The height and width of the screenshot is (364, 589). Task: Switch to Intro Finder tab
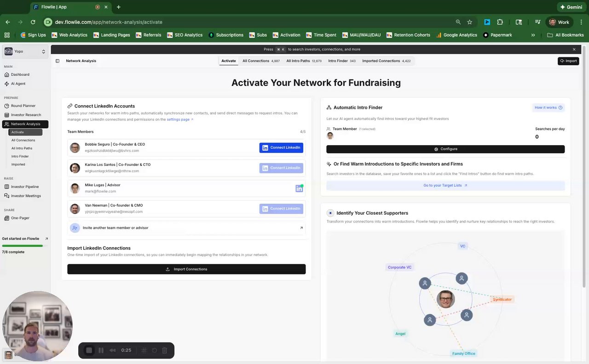click(x=342, y=61)
